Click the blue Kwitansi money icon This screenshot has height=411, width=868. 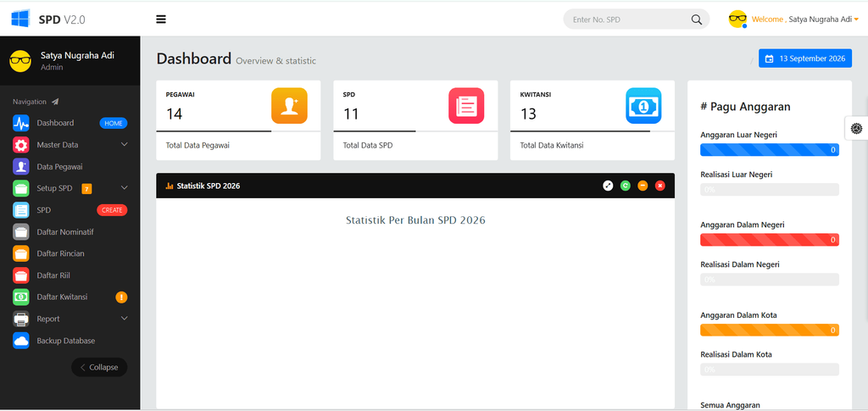click(644, 106)
